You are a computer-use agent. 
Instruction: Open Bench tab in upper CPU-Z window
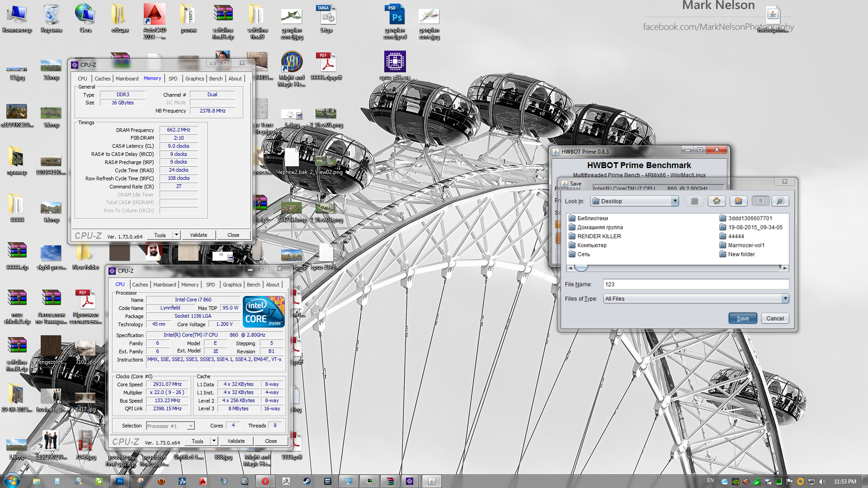point(216,79)
